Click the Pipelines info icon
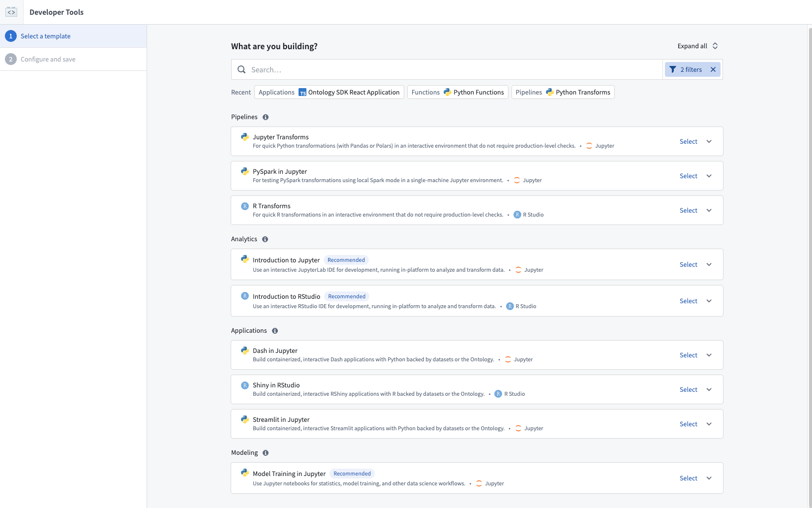This screenshot has height=508, width=812. pyautogui.click(x=266, y=117)
